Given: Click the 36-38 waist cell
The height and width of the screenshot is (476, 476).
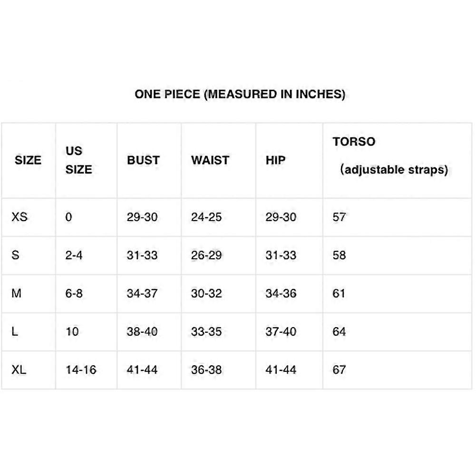Looking at the screenshot, I should (x=206, y=370).
